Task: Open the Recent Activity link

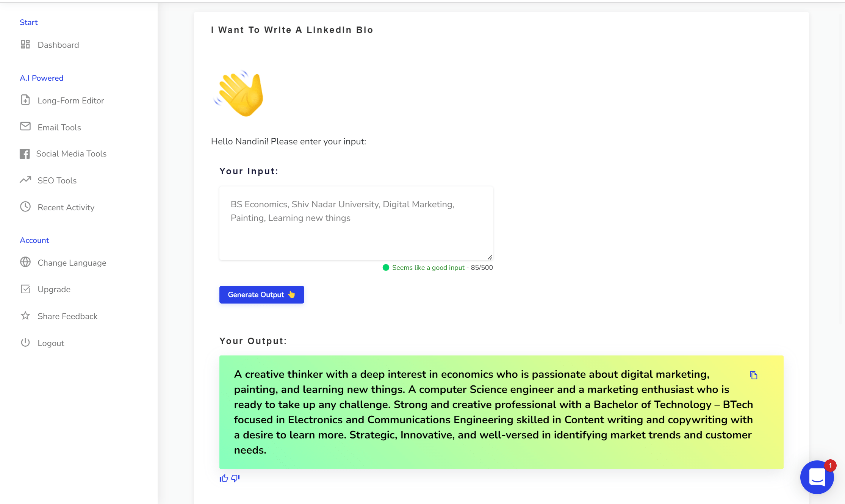Action: [66, 207]
